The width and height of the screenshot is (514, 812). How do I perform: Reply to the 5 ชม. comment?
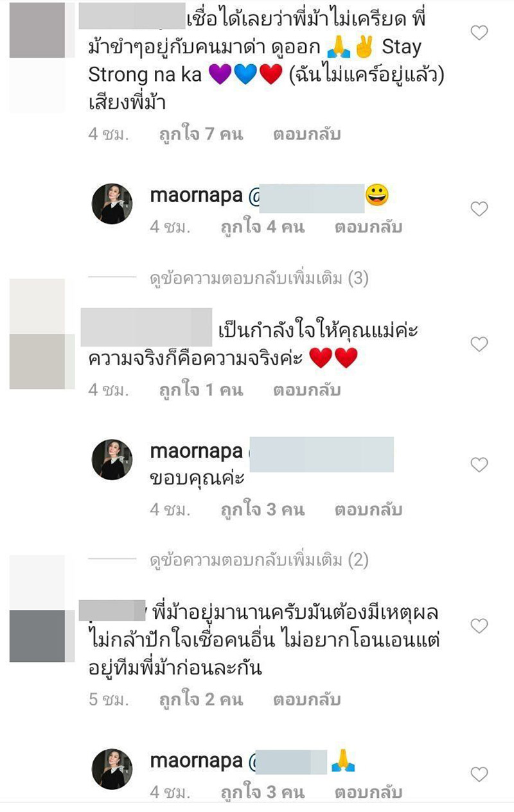[306, 700]
